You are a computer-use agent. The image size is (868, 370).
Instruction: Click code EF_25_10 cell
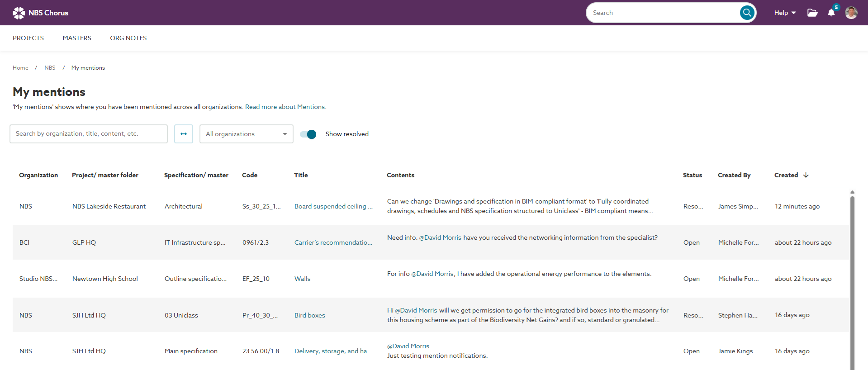point(256,279)
